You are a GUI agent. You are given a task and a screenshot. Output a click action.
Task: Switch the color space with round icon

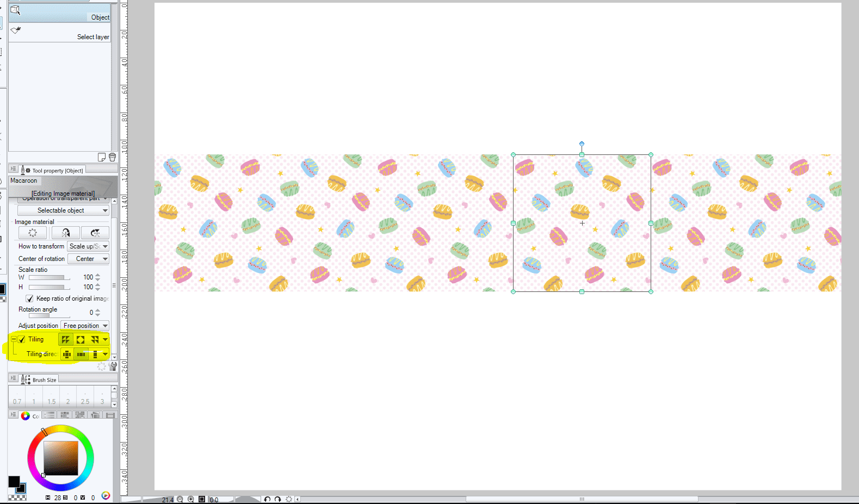[x=106, y=496]
